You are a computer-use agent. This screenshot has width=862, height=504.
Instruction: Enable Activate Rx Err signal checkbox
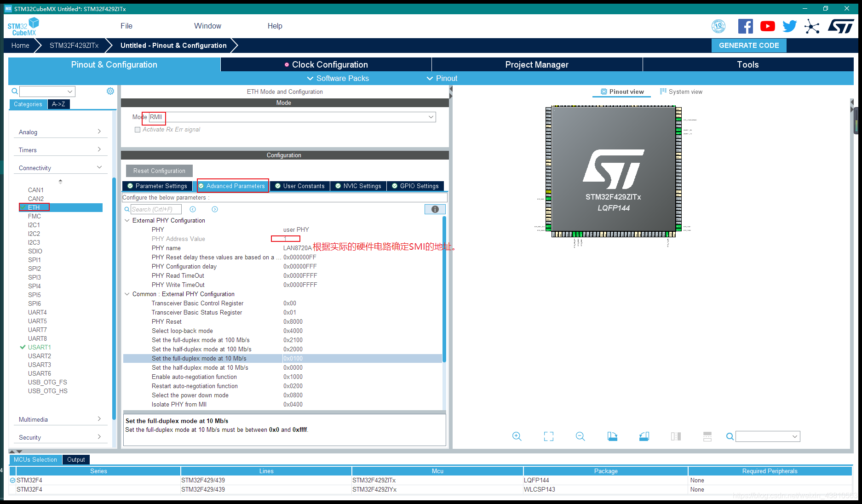point(138,130)
